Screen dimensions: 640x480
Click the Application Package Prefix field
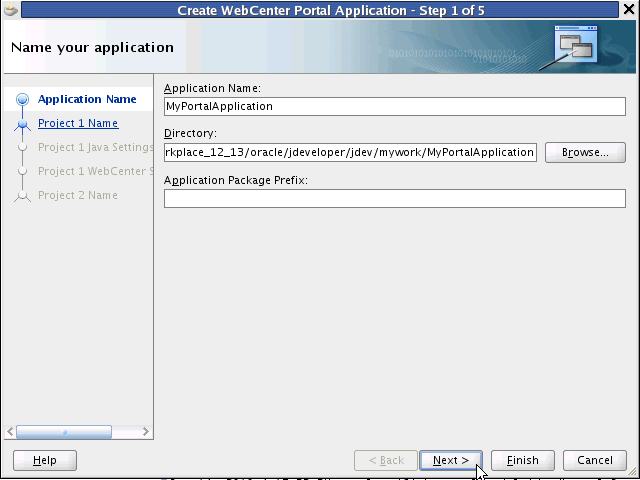click(395, 198)
